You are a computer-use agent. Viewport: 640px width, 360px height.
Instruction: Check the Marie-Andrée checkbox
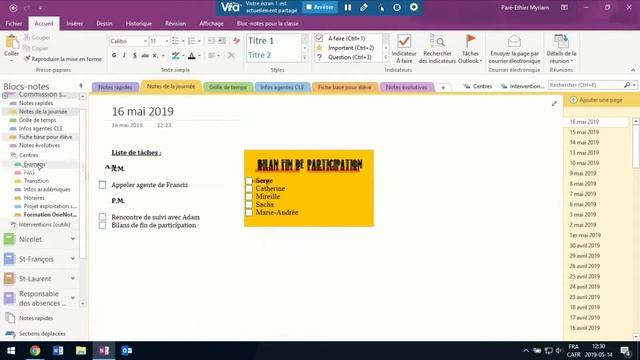(x=249, y=212)
